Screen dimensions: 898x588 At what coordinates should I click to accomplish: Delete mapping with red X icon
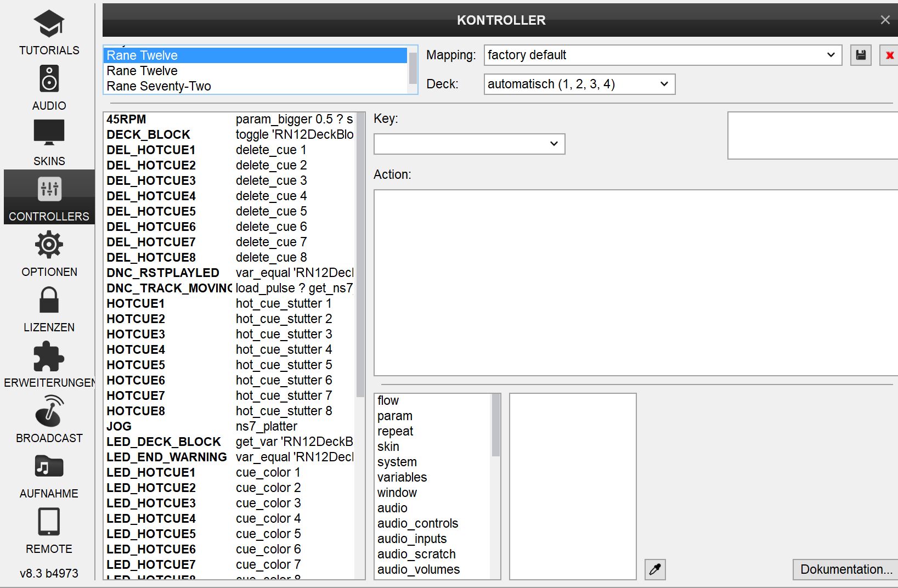point(889,55)
